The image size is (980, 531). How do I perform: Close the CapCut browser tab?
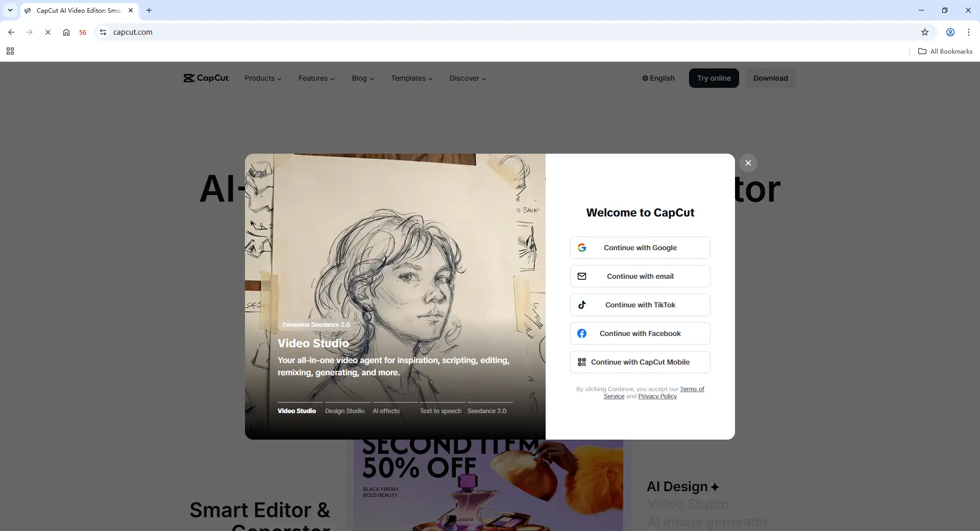pos(131,10)
